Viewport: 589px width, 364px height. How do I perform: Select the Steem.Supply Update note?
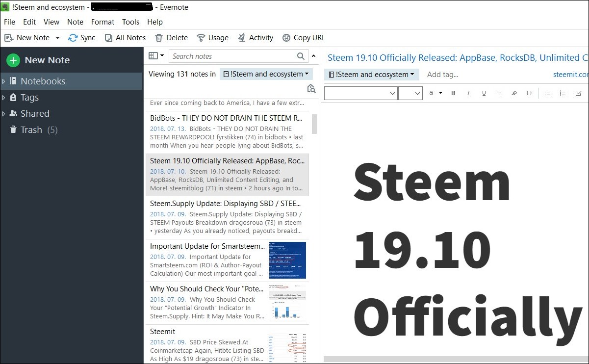tap(227, 218)
